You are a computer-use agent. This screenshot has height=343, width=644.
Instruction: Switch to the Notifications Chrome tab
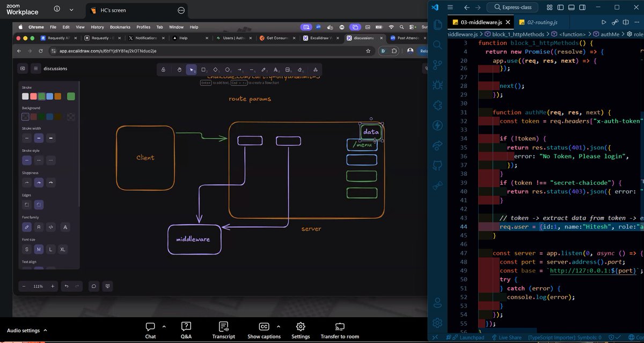pos(146,38)
